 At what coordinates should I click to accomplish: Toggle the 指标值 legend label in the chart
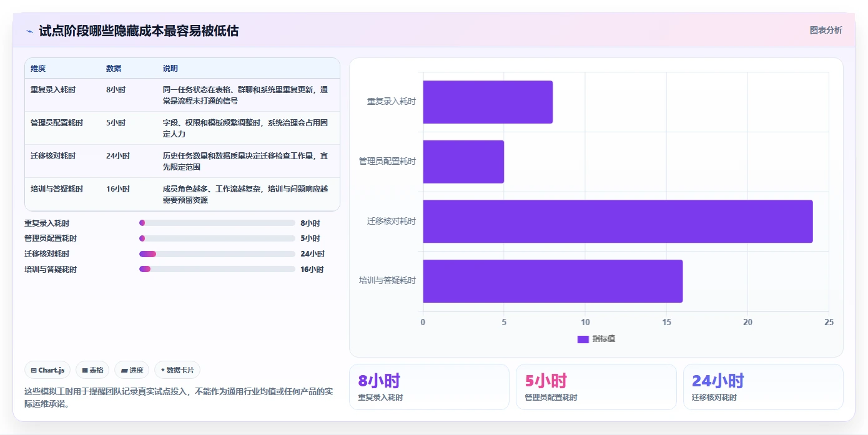pyautogui.click(x=604, y=339)
